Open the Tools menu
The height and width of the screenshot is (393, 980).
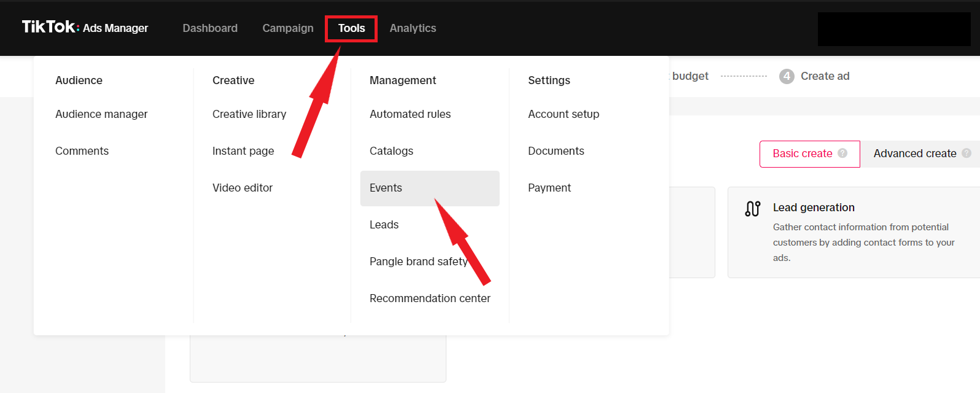point(351,28)
